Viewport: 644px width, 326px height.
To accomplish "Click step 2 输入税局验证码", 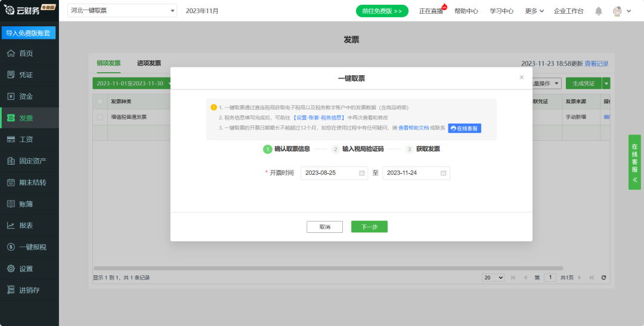I will point(358,149).
